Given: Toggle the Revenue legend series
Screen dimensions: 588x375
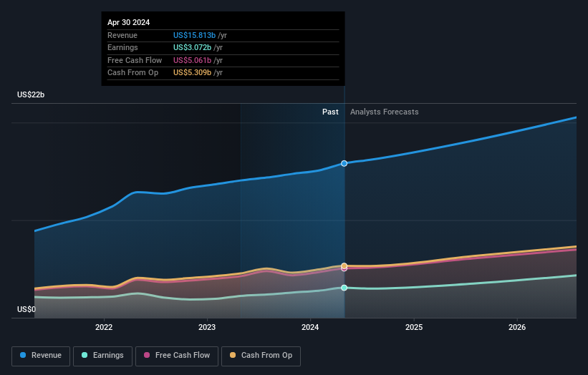Looking at the screenshot, I should click(41, 356).
